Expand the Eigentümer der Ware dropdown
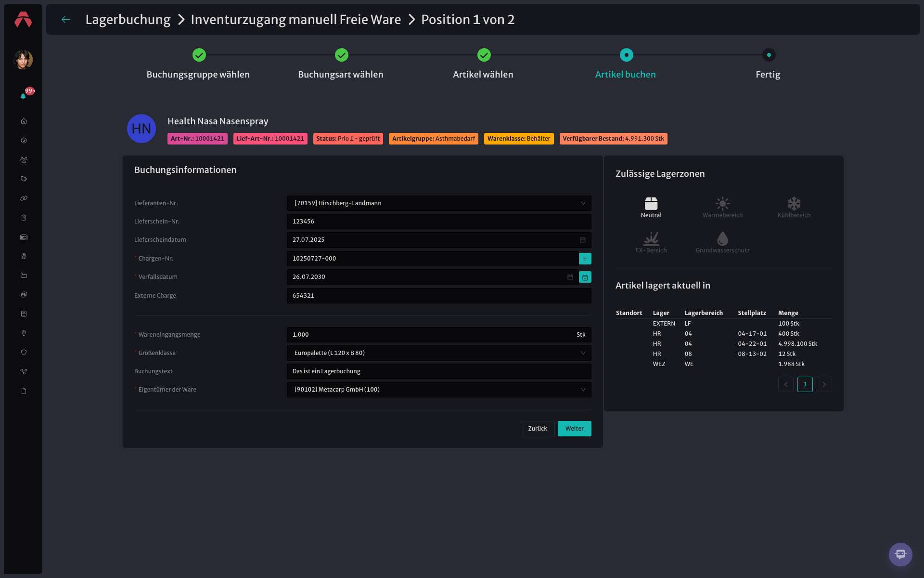924x578 pixels. 439,390
